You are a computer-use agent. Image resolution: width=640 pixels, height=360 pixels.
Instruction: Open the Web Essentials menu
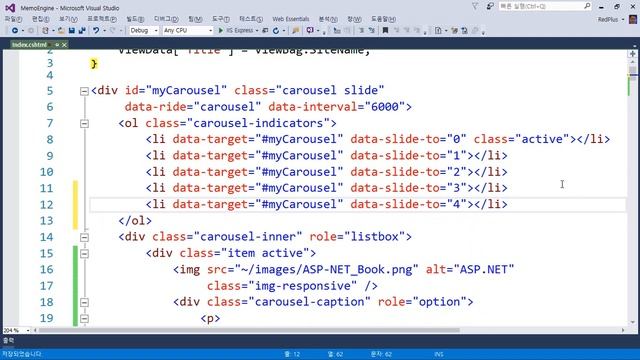291,19
